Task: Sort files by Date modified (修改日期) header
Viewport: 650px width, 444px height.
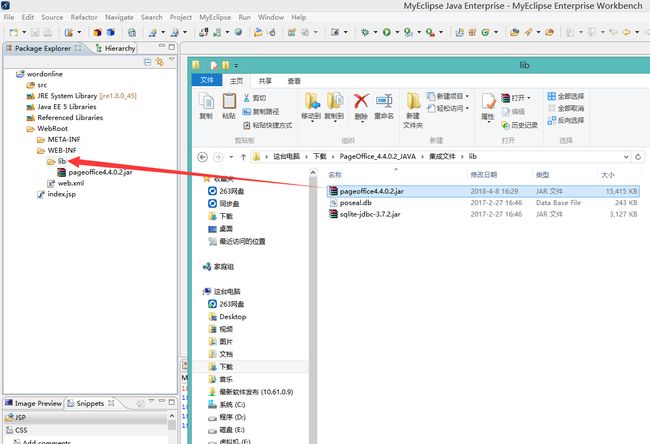Action: click(x=483, y=175)
